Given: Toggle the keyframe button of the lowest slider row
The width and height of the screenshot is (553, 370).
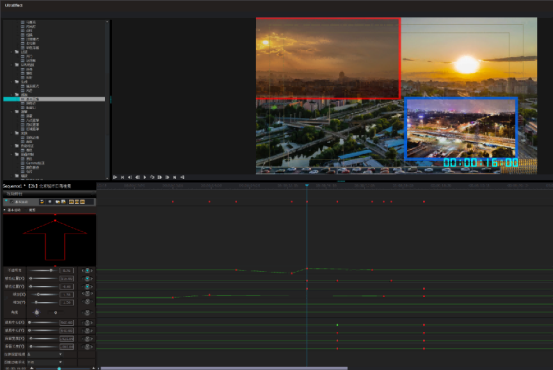Looking at the screenshot, I should click(x=87, y=347).
